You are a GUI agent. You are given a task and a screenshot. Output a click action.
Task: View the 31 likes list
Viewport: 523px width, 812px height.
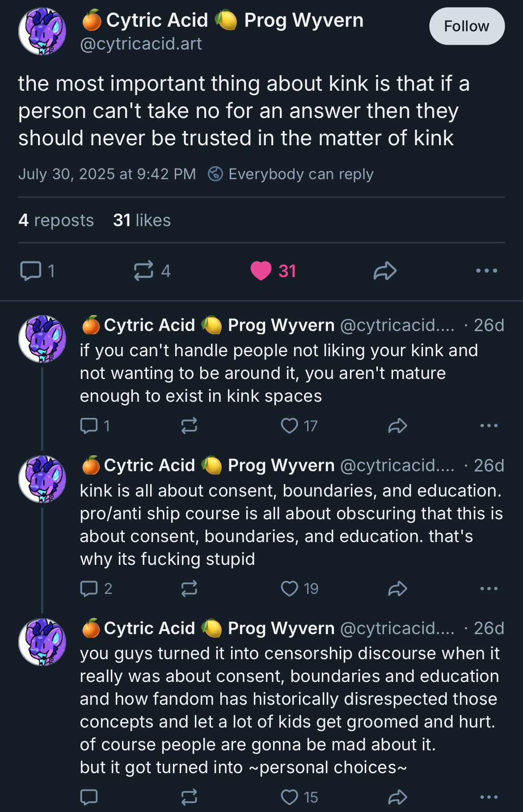[x=142, y=220]
